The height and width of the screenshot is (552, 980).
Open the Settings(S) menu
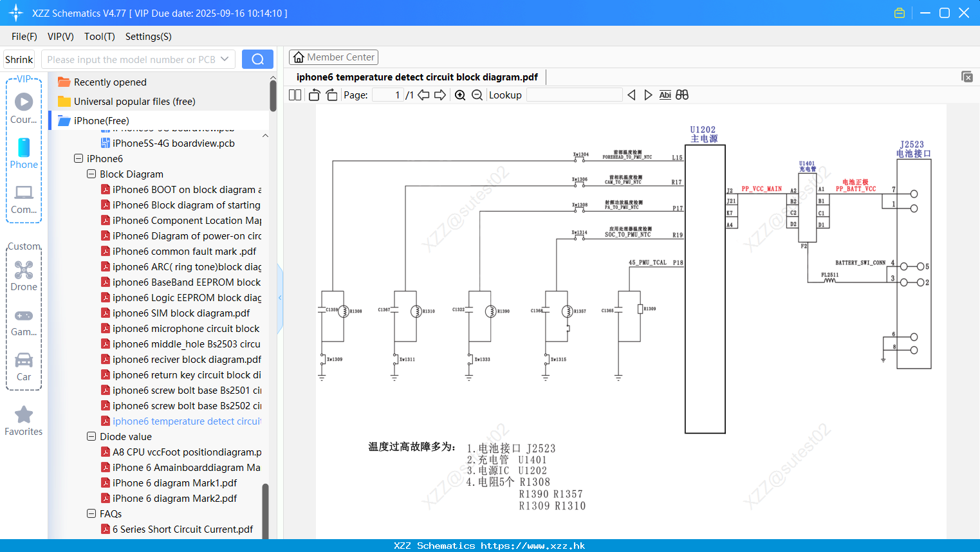click(x=149, y=37)
